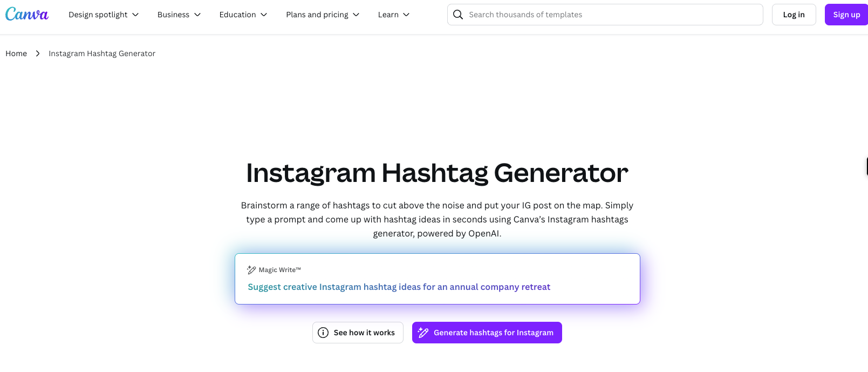Click the info icon on See how it works
This screenshot has height=372, width=868.
[x=323, y=333]
